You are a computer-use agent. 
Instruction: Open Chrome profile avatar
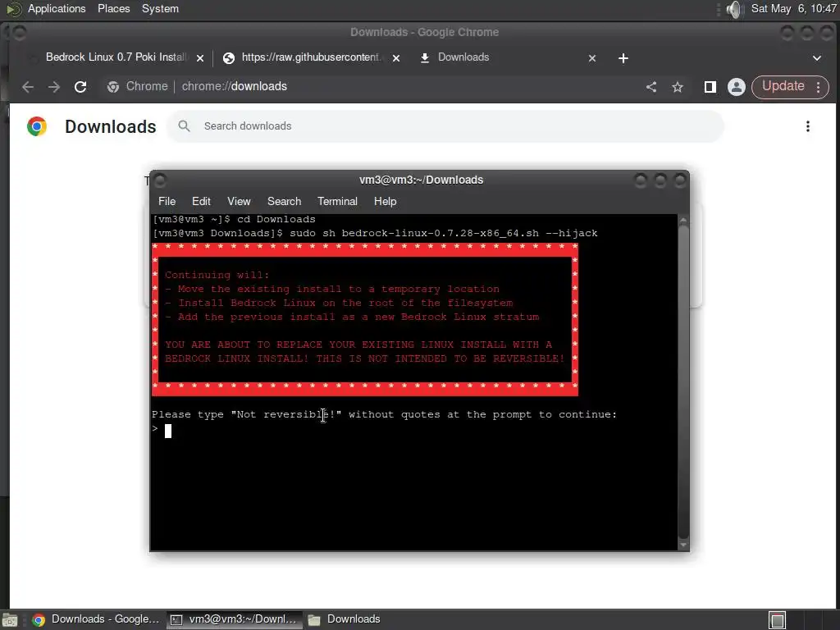point(737,87)
